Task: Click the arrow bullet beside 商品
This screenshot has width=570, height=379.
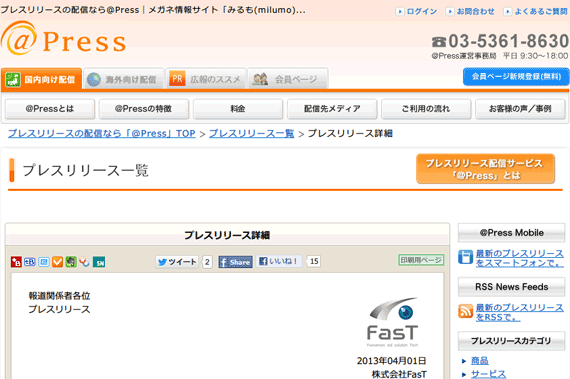Action: 464,361
